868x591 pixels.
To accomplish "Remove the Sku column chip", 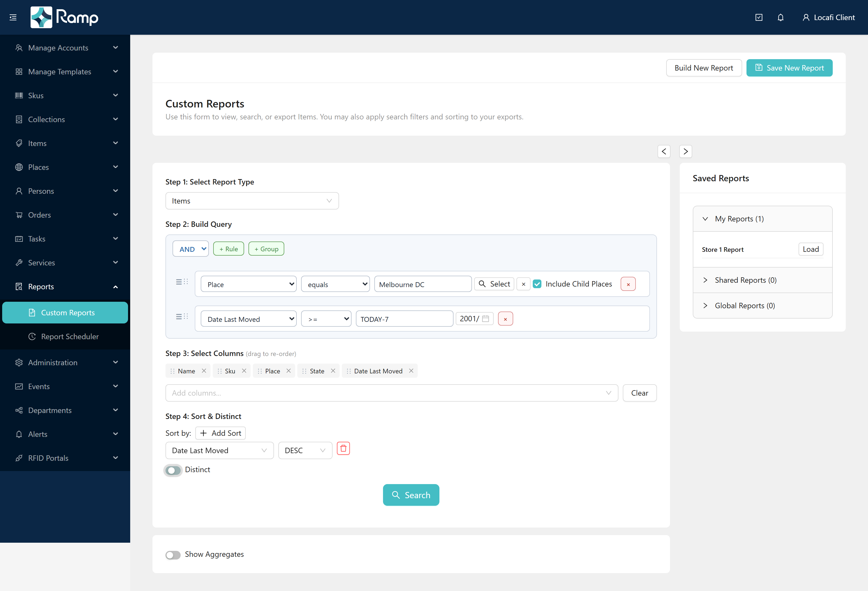I will pos(244,371).
